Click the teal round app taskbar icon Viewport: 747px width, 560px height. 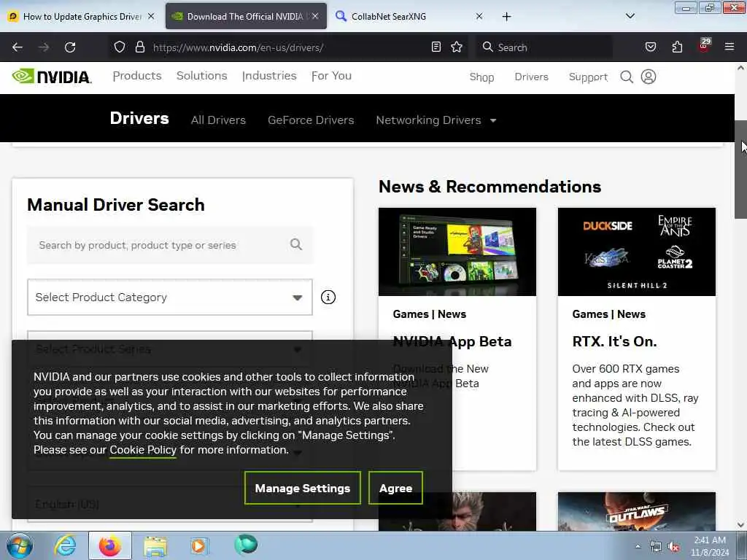coord(246,545)
